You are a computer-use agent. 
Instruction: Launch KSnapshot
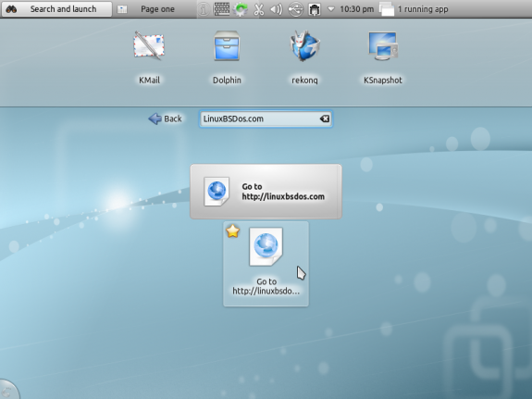coord(383,57)
